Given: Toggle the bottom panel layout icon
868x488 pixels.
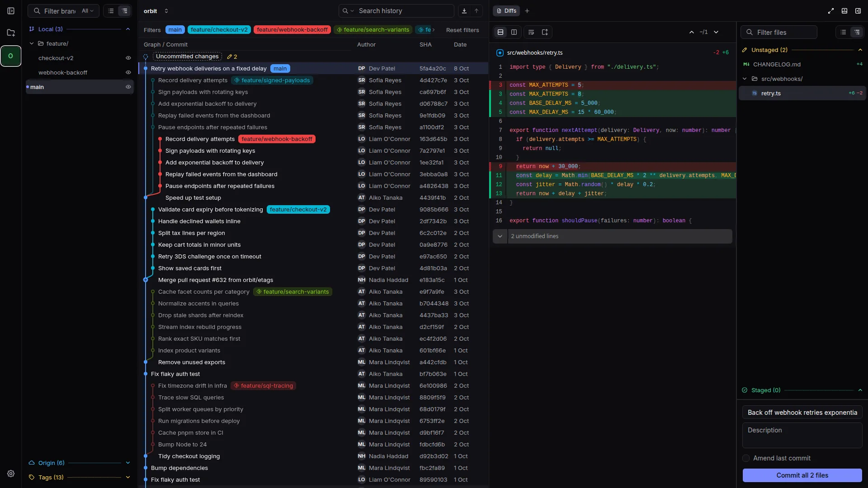Looking at the screenshot, I should click(x=844, y=11).
